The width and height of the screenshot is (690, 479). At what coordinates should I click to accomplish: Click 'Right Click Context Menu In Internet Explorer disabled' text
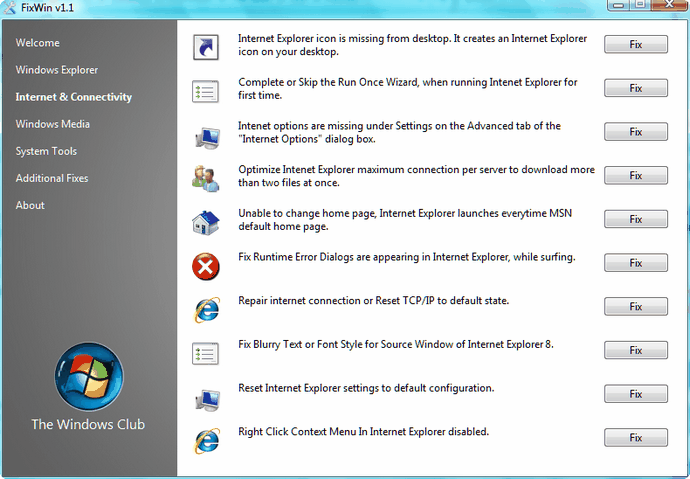point(363,432)
